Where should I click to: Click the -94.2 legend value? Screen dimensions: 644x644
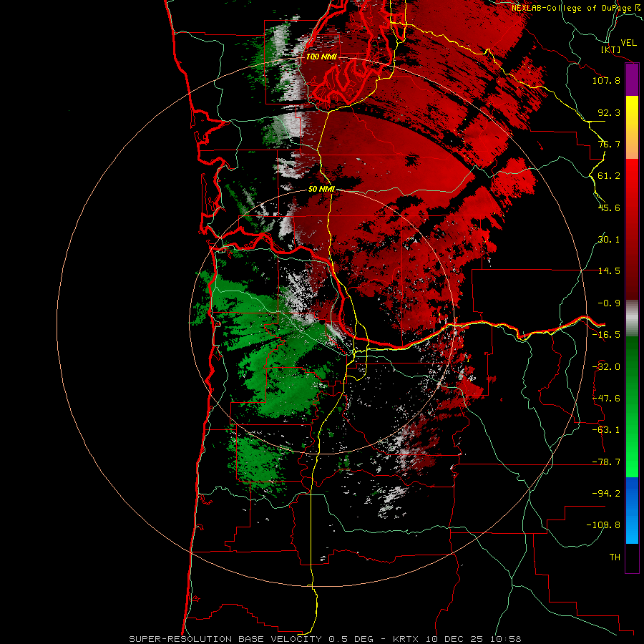click(606, 494)
